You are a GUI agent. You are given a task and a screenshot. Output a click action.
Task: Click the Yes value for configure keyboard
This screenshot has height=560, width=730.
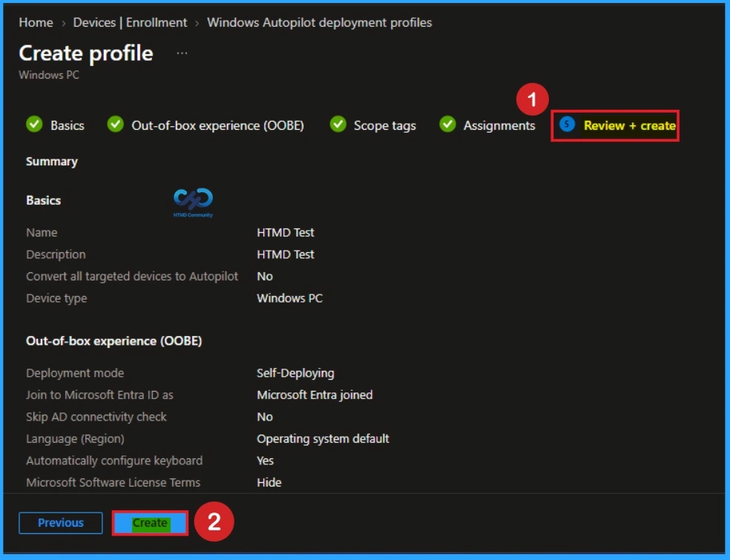coord(265,461)
